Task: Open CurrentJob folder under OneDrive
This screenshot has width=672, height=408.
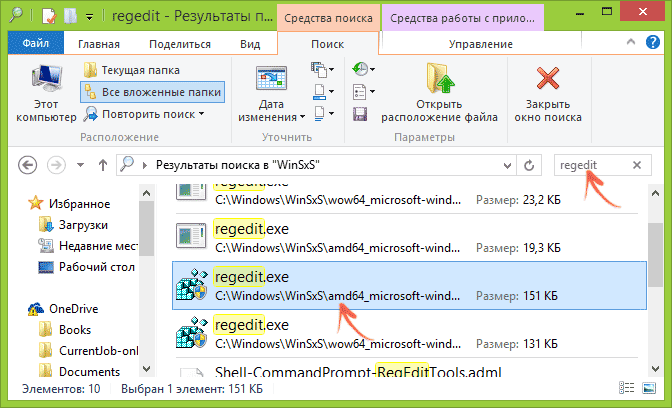Action: (x=88, y=351)
